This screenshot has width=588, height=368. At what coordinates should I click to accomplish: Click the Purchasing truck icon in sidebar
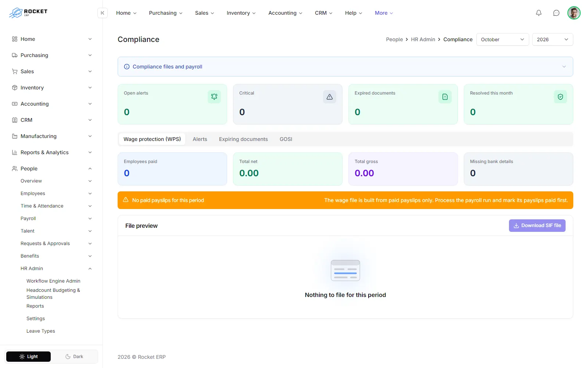[x=15, y=55]
